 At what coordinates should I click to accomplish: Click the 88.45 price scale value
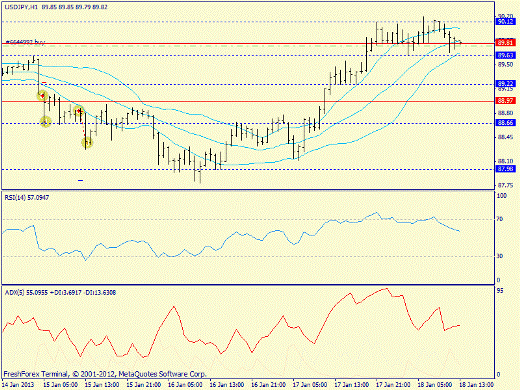click(505, 137)
